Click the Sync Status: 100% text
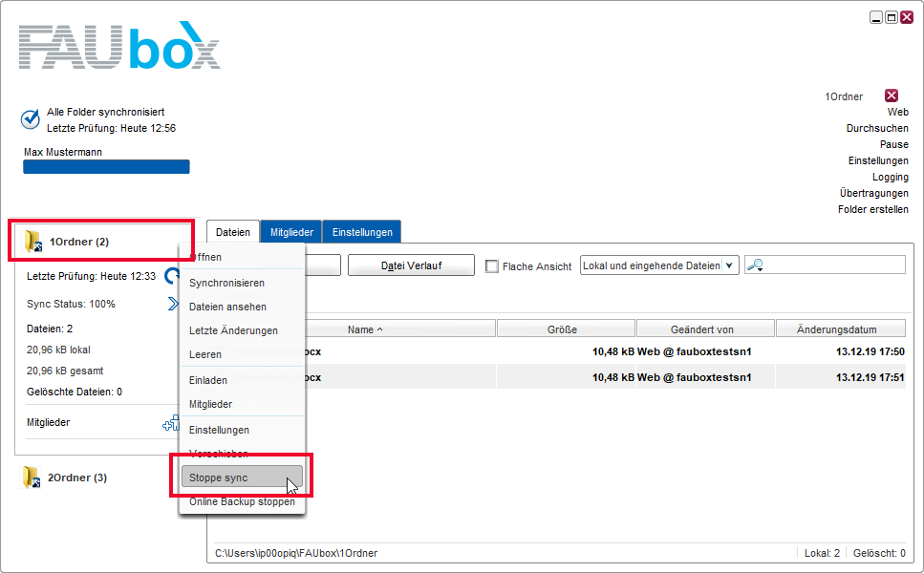This screenshot has width=924, height=573. click(71, 304)
